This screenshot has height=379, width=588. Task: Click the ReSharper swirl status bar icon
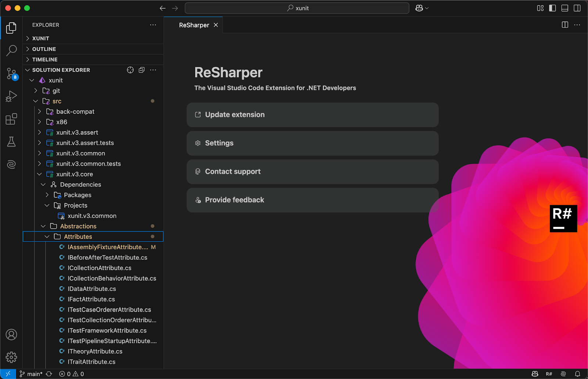[563, 374]
